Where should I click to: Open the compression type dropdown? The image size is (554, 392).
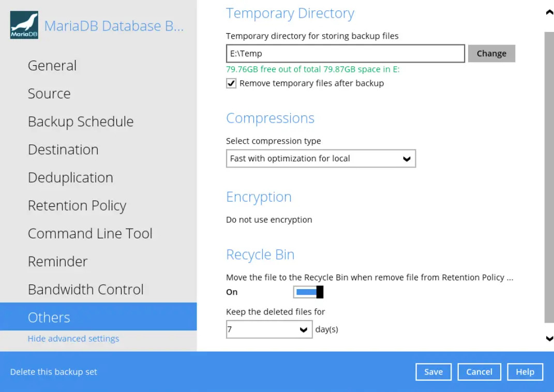coord(321,159)
